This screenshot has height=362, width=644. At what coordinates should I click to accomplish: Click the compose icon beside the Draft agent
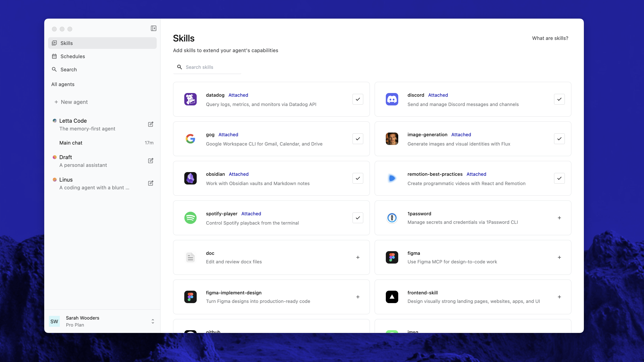tap(151, 161)
